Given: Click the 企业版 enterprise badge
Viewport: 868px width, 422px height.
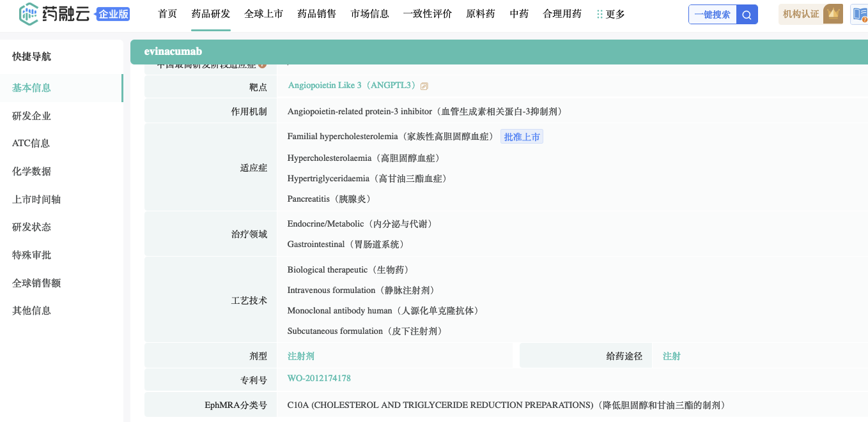Looking at the screenshot, I should pos(113,14).
